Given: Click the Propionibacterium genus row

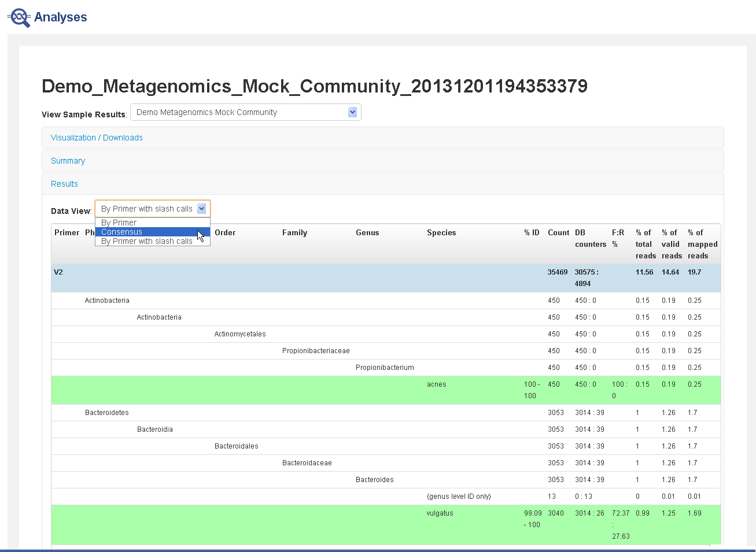Looking at the screenshot, I should pyautogui.click(x=385, y=368).
